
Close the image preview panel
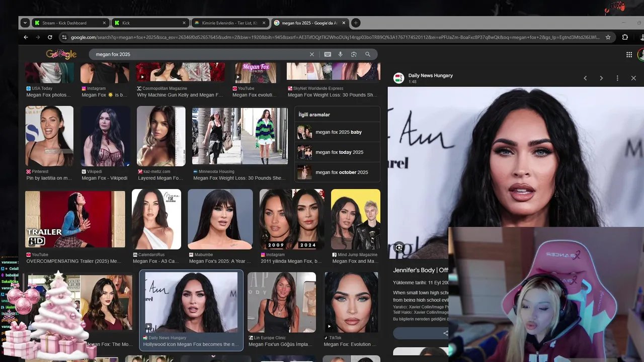(x=633, y=78)
